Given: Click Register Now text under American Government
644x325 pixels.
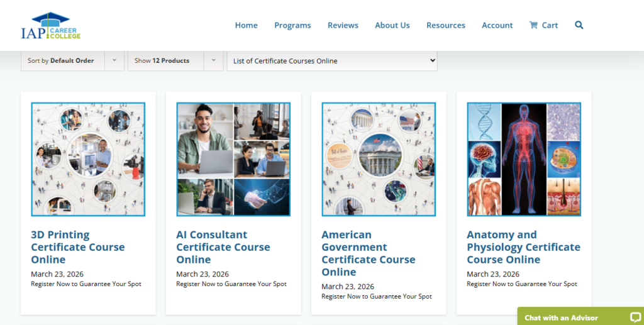Looking at the screenshot, I should point(377,296).
